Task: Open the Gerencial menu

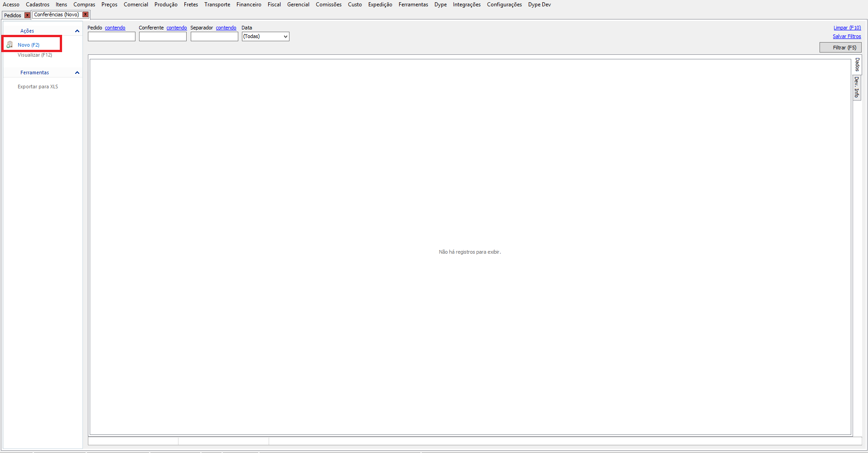Action: click(x=298, y=5)
